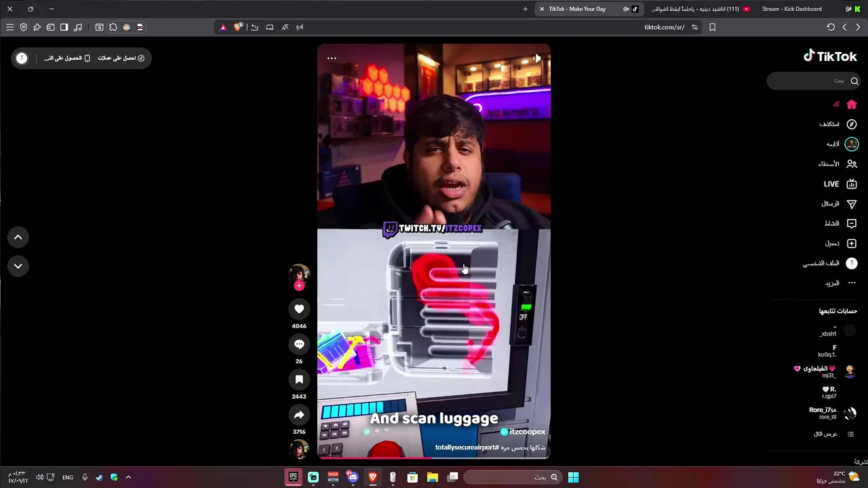Viewport: 868px width, 488px height.
Task: Bookmark this page in address bar
Action: [x=712, y=27]
